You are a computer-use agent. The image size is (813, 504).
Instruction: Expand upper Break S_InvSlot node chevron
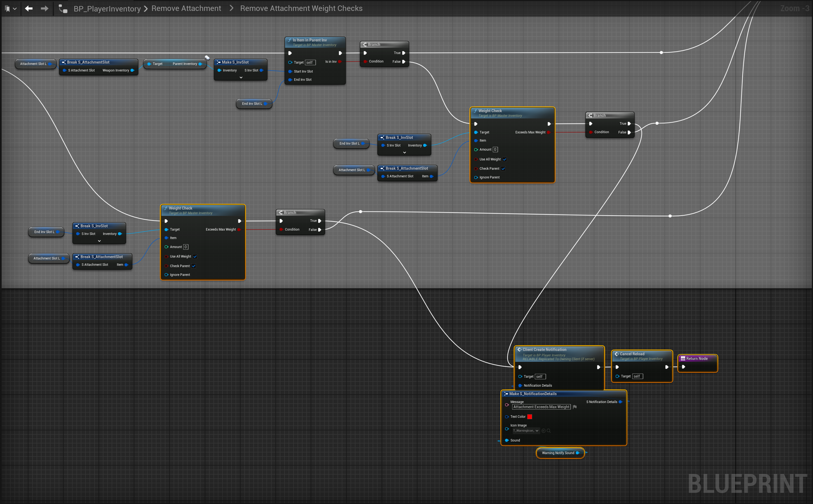[x=405, y=153]
